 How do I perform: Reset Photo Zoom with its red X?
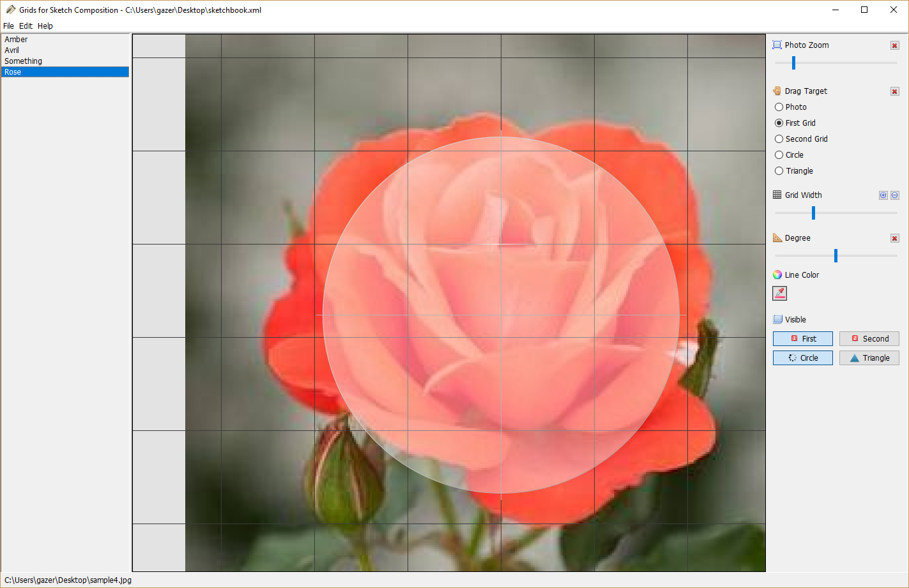coord(895,45)
